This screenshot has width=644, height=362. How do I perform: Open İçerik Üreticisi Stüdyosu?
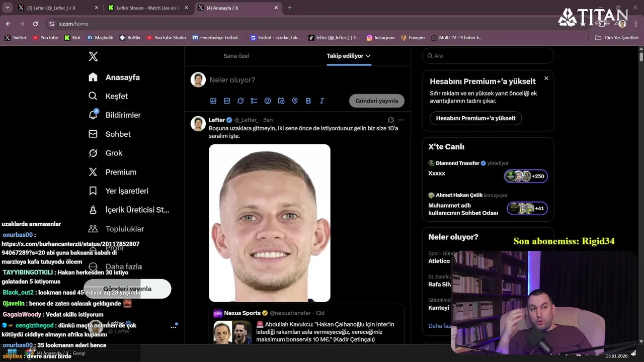pos(129,210)
